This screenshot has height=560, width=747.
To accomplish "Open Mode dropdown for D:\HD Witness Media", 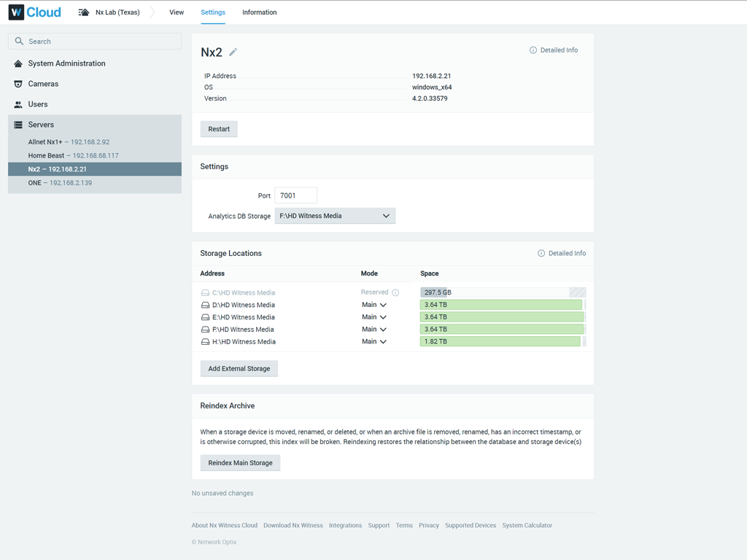I will (374, 305).
